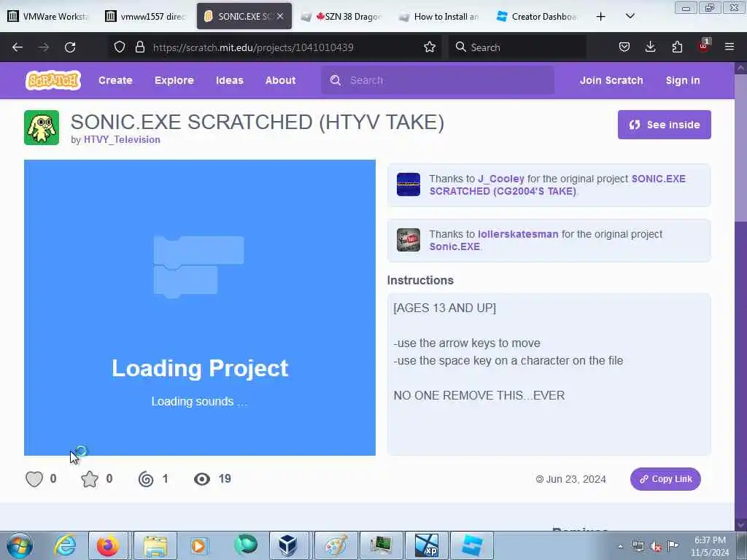
Task: Click the views eye icon
Action: pyautogui.click(x=202, y=479)
